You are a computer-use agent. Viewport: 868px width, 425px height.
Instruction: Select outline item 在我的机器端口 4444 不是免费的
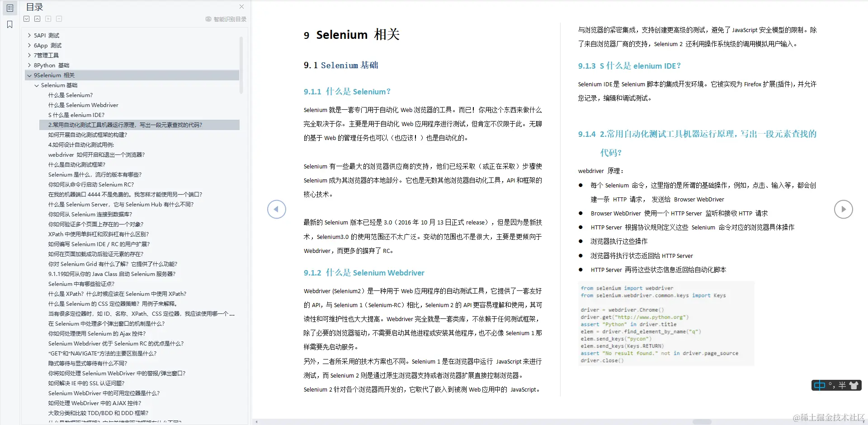pyautogui.click(x=125, y=194)
